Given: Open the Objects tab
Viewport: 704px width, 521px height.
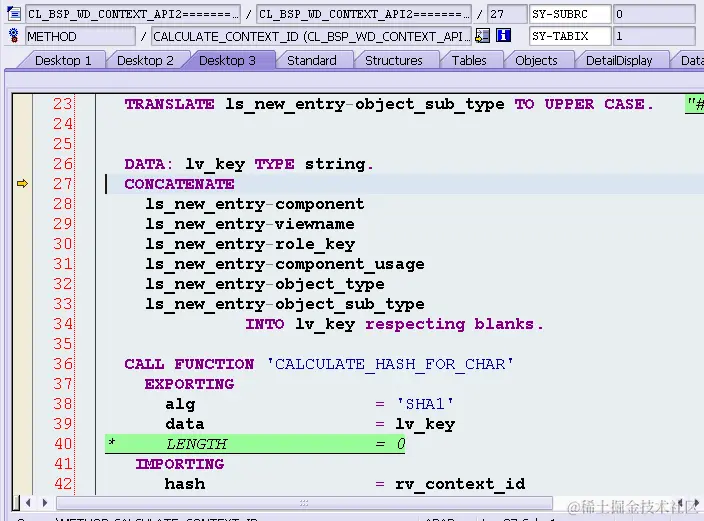Looking at the screenshot, I should coord(536,61).
